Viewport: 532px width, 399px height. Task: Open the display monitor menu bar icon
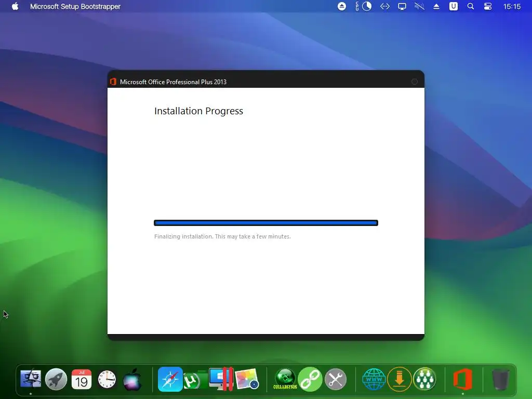tap(402, 6)
